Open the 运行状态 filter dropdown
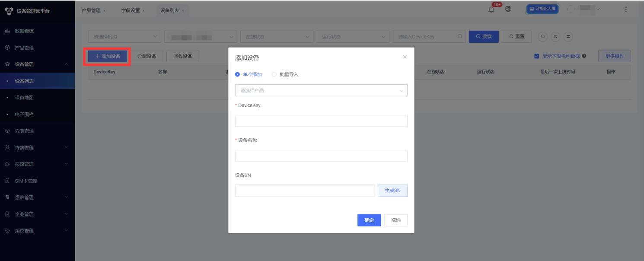Screen dimensions: 644x261 (x=353, y=37)
